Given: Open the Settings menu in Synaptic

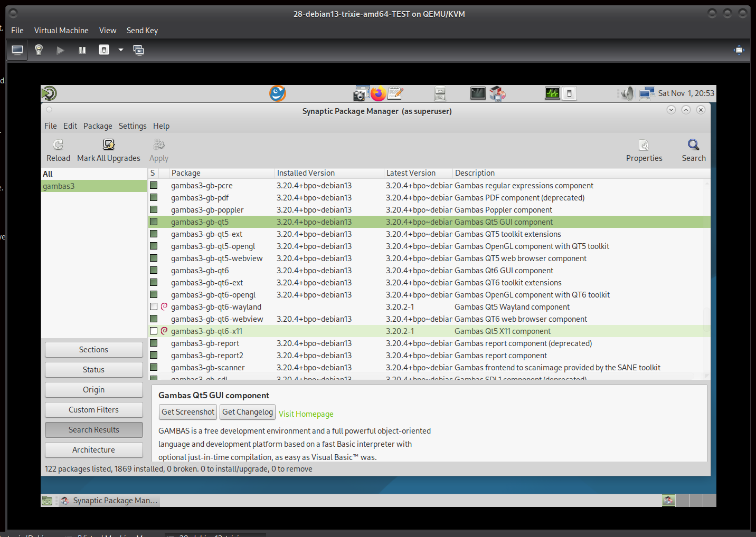Looking at the screenshot, I should (133, 126).
